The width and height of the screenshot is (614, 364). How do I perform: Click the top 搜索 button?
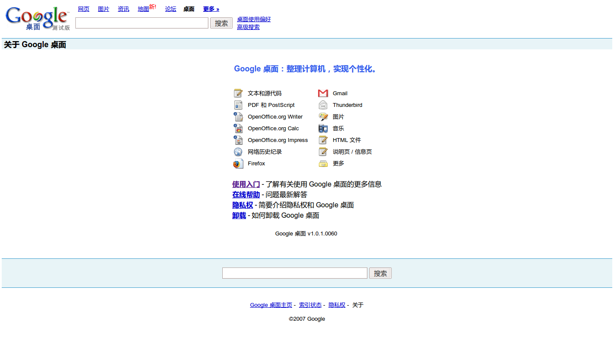(221, 23)
